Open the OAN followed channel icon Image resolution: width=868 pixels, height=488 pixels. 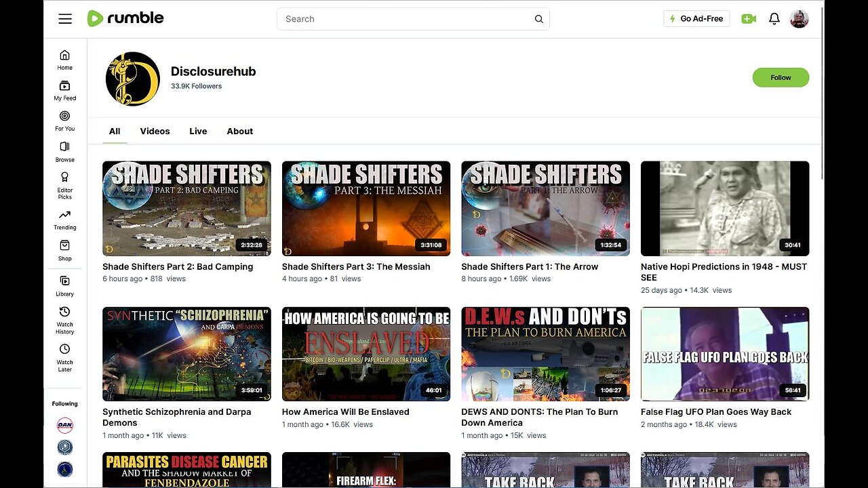tap(65, 425)
